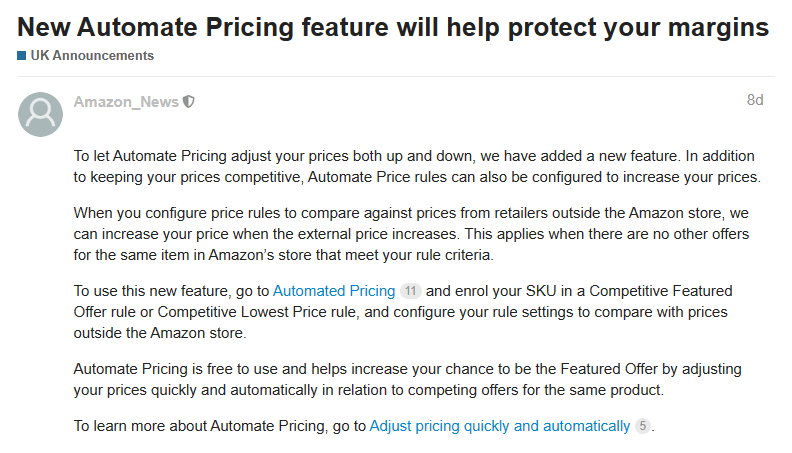Click the 11 click-count badge
Image resolution: width=792 pixels, height=453 pixels.
(x=411, y=291)
